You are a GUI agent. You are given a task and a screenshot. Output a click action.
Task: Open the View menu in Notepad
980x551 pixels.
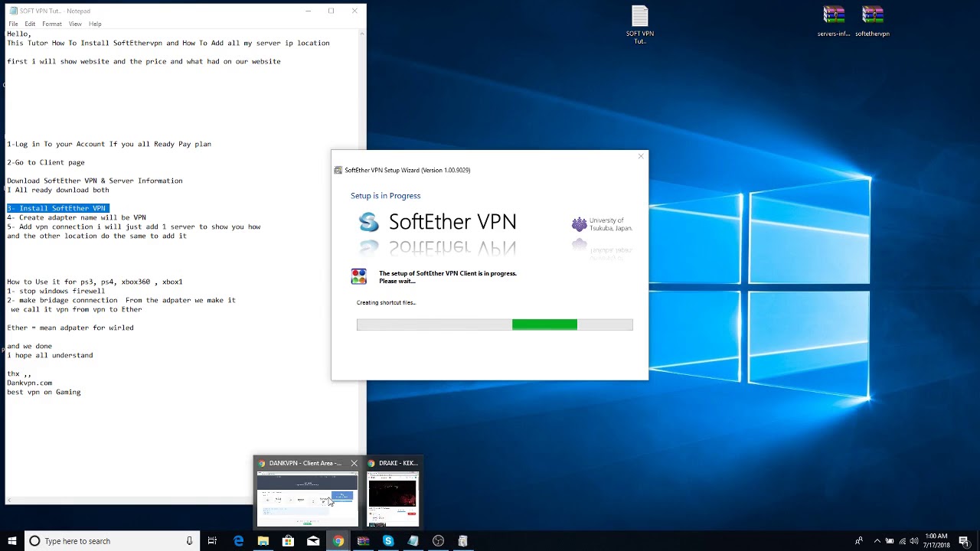75,24
